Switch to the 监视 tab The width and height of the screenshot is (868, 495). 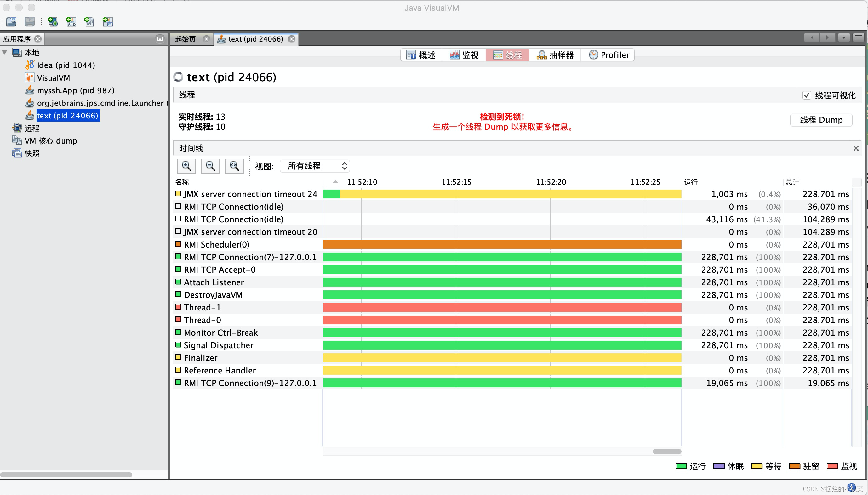click(x=464, y=55)
